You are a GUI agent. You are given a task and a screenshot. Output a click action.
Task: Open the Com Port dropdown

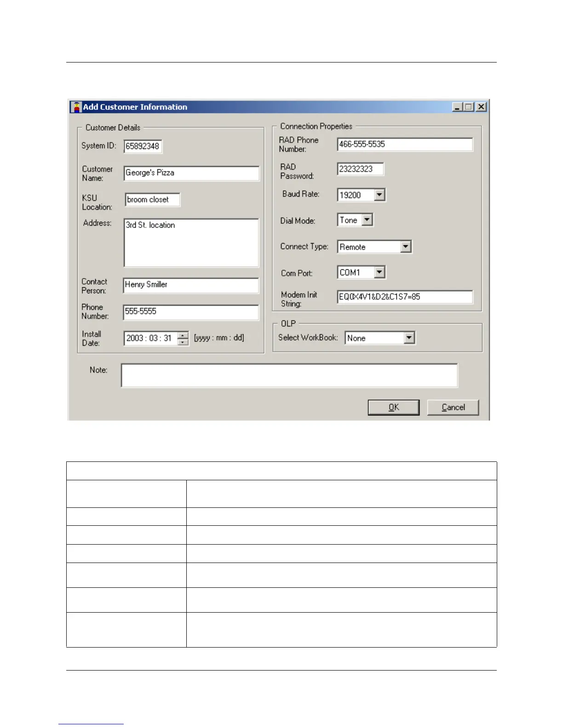[379, 273]
